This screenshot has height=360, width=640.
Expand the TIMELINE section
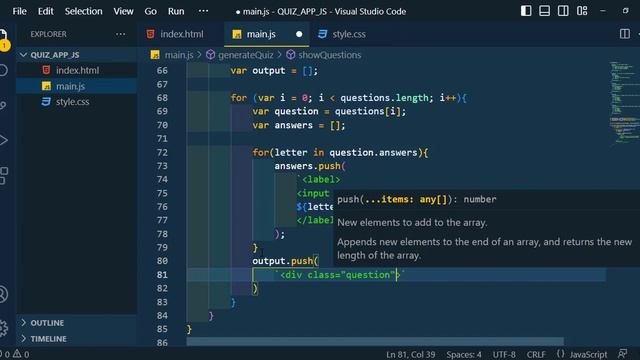(76, 339)
